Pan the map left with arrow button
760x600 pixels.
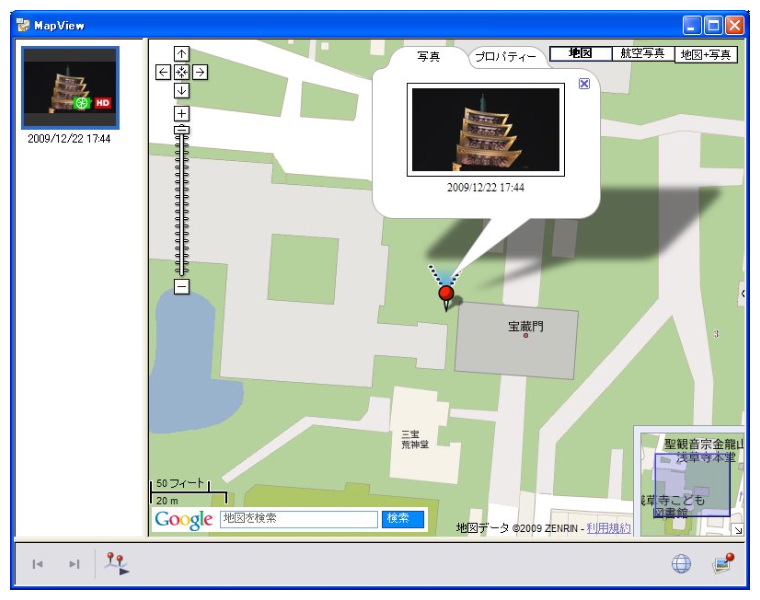tap(163, 72)
